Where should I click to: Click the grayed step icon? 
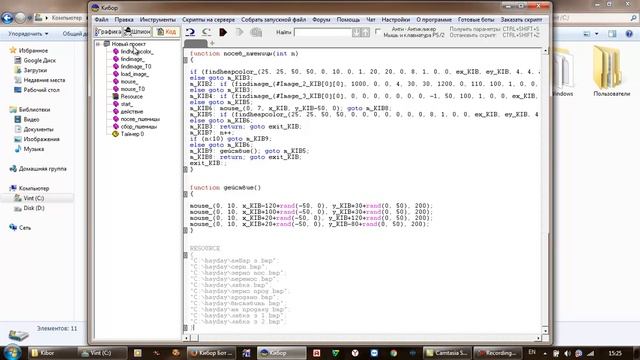coord(239,32)
